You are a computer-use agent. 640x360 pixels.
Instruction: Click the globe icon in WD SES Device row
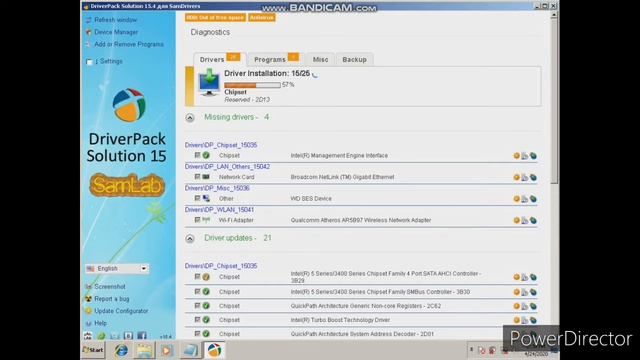(x=533, y=199)
